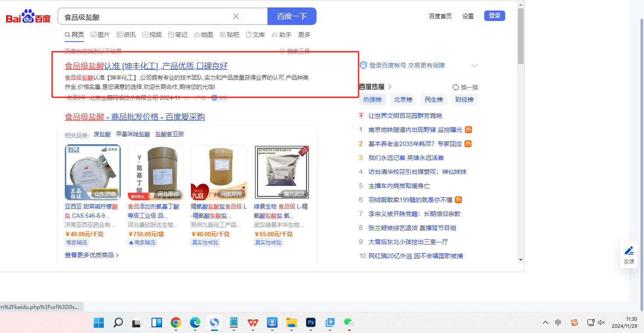This screenshot has width=644, height=333.
Task: Open the 更多 search categories menu
Action: click(304, 35)
